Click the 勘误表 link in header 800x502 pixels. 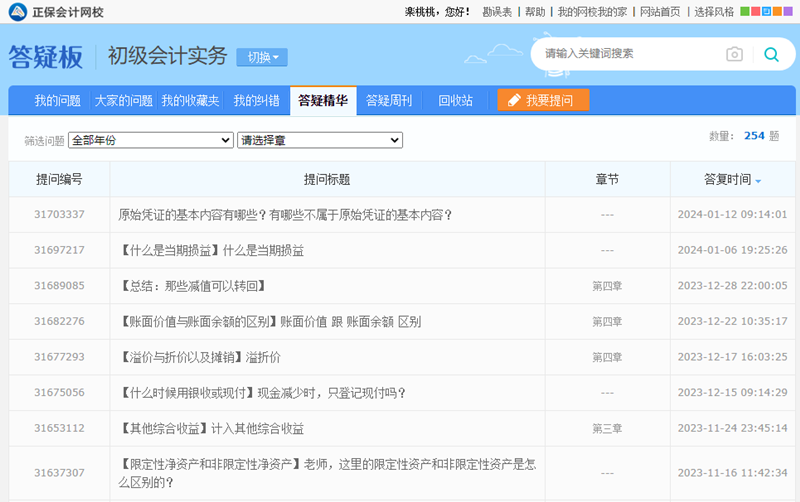click(497, 12)
